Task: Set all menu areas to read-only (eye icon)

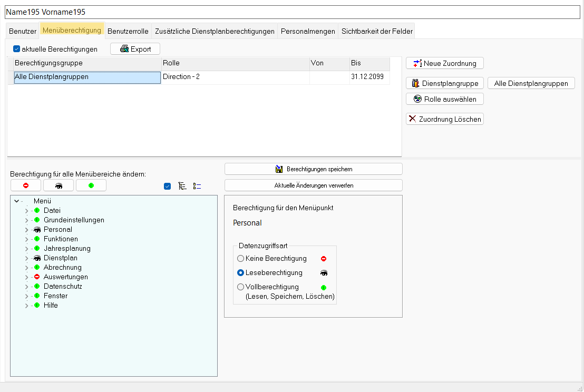Action: pyautogui.click(x=58, y=185)
